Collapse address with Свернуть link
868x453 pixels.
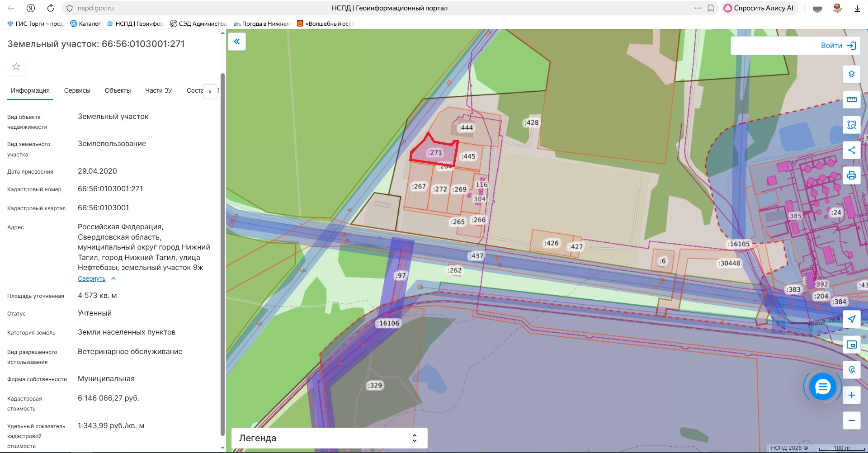click(x=91, y=279)
